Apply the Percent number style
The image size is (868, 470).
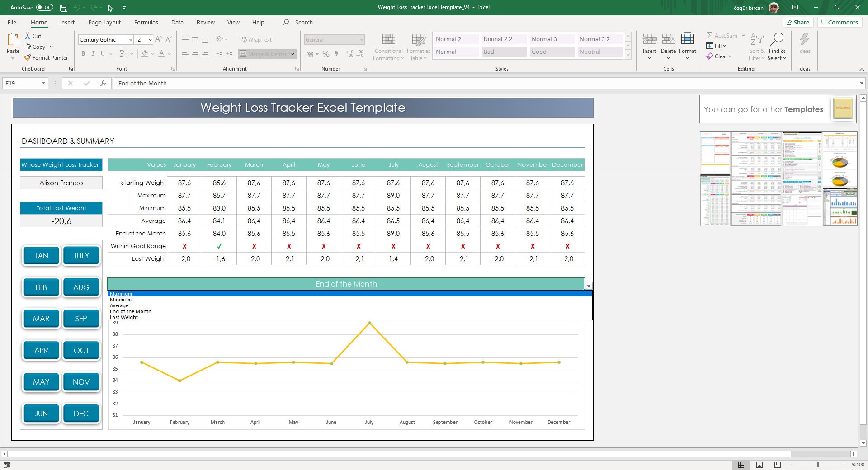[x=325, y=53]
